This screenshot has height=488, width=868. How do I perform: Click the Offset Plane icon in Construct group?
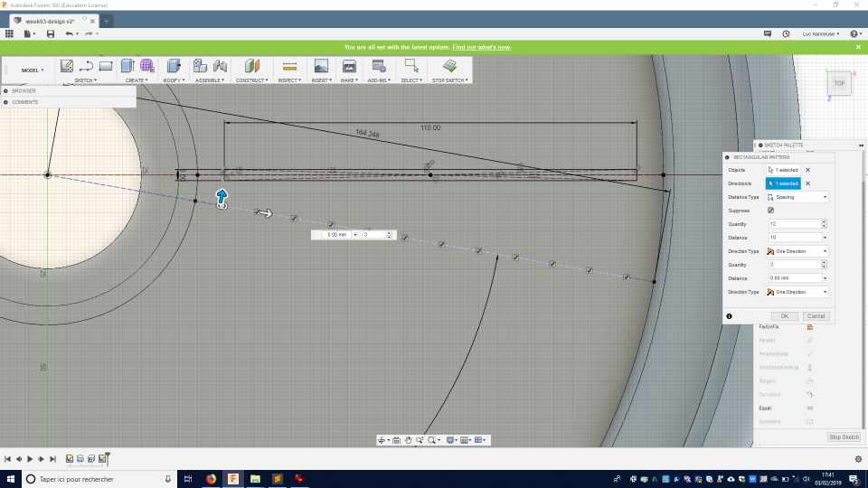[252, 66]
